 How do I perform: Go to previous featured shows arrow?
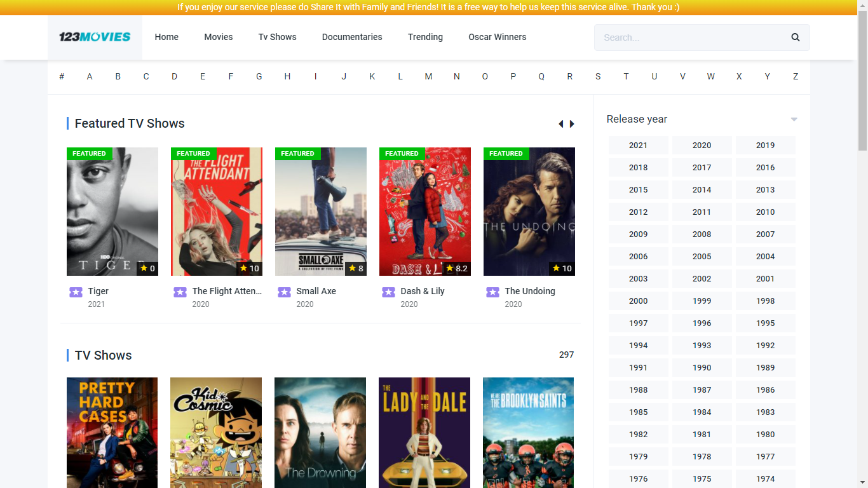click(560, 124)
